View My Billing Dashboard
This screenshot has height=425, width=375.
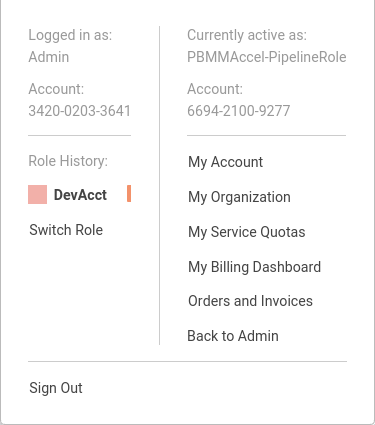point(254,267)
